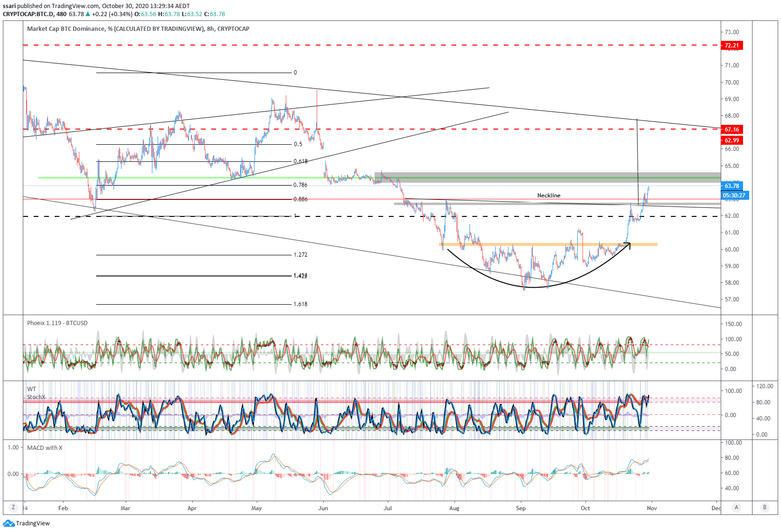The image size is (781, 532).
Task: Click the Feb label on time axis
Action: 63,508
